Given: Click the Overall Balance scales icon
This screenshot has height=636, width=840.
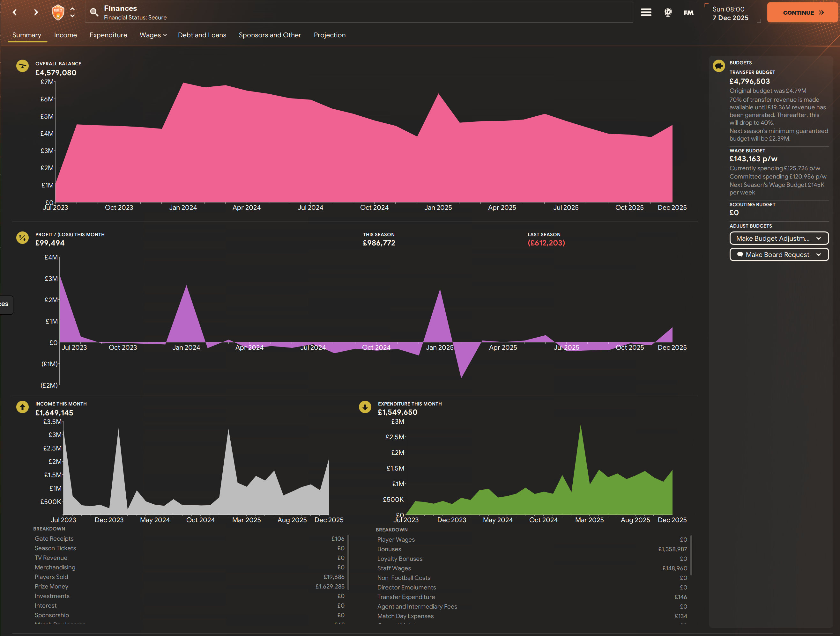Looking at the screenshot, I should pyautogui.click(x=22, y=66).
